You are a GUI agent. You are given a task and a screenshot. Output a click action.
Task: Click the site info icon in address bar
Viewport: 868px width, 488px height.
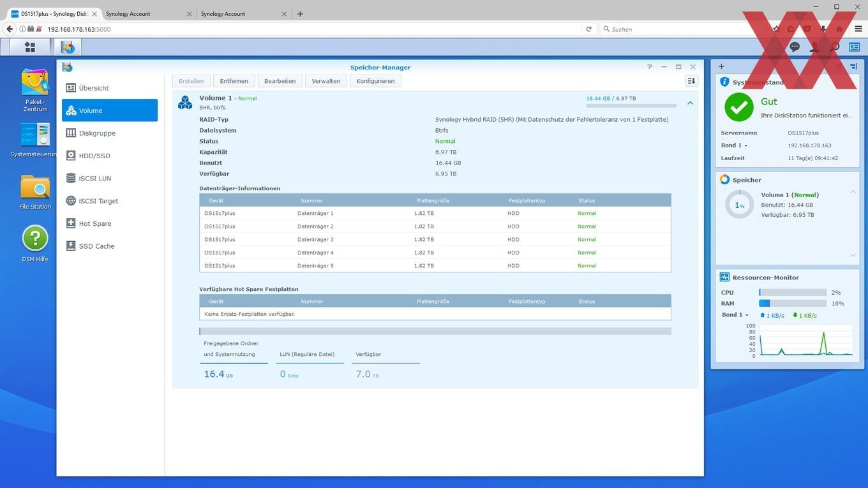tap(22, 29)
